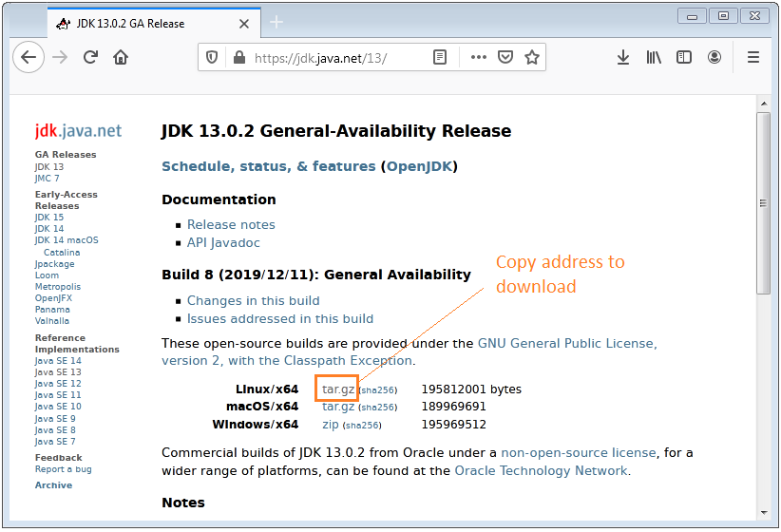Viewport: 781px width, 532px height.
Task: Open Java SE 14 reference implementation
Action: (x=58, y=361)
